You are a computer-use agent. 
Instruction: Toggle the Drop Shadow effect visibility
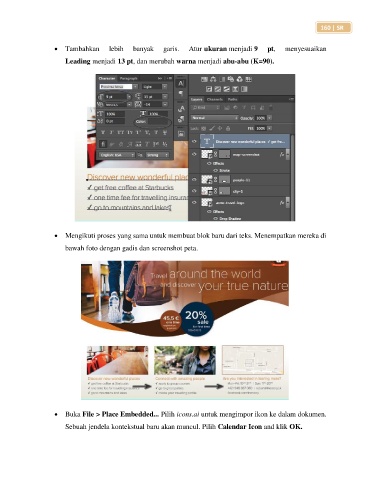click(215, 219)
